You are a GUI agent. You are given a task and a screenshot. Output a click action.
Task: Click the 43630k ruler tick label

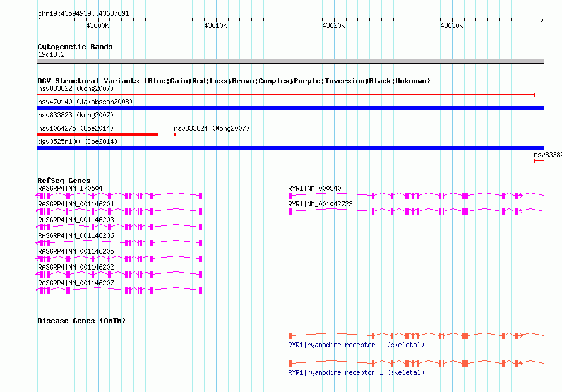pyautogui.click(x=451, y=25)
